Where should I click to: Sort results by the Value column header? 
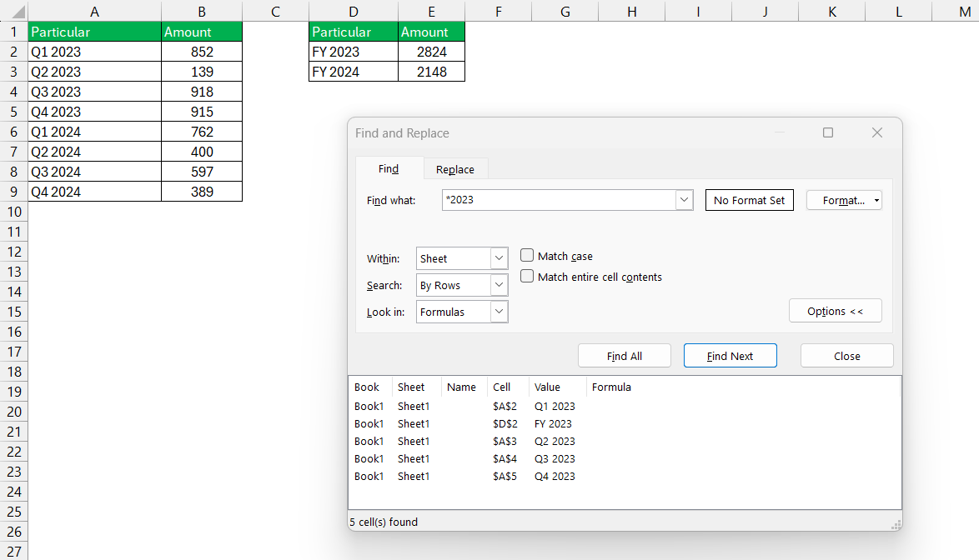pyautogui.click(x=557, y=387)
